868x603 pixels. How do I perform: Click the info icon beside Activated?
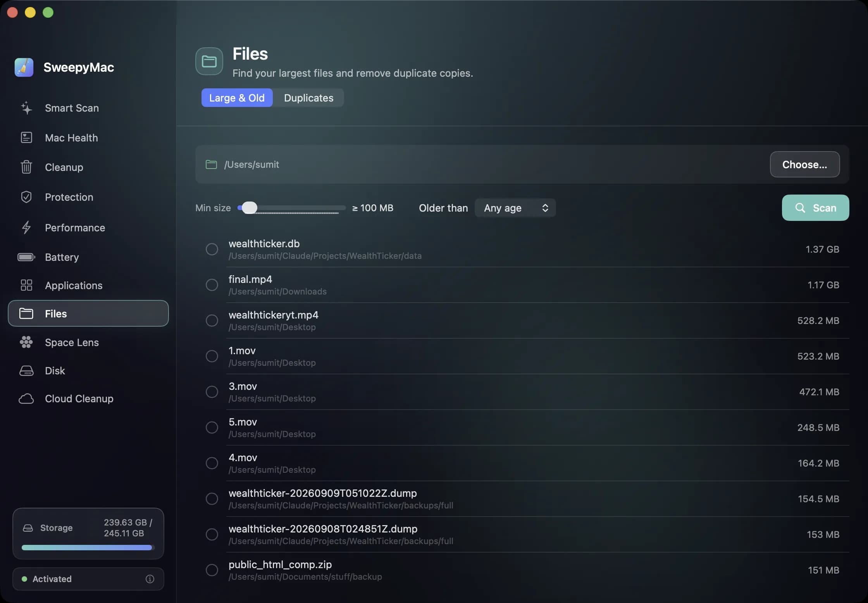[x=150, y=579]
